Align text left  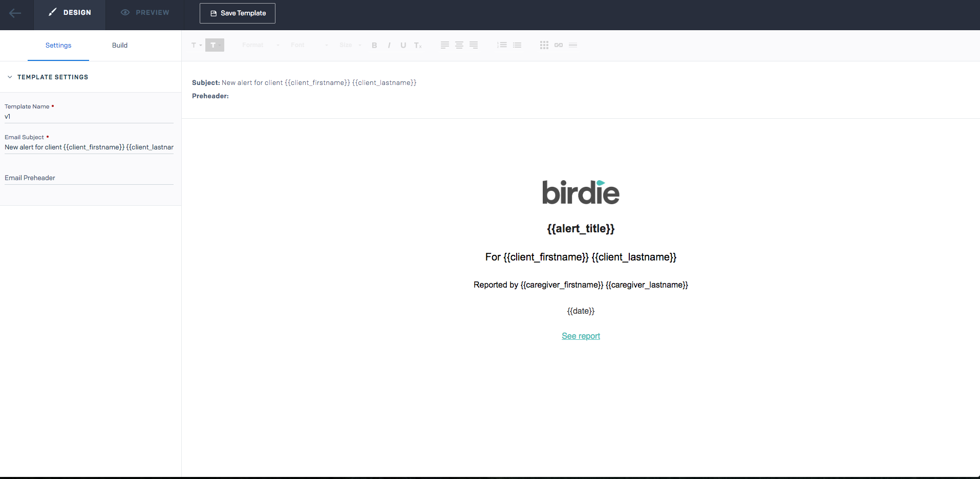pyautogui.click(x=445, y=45)
